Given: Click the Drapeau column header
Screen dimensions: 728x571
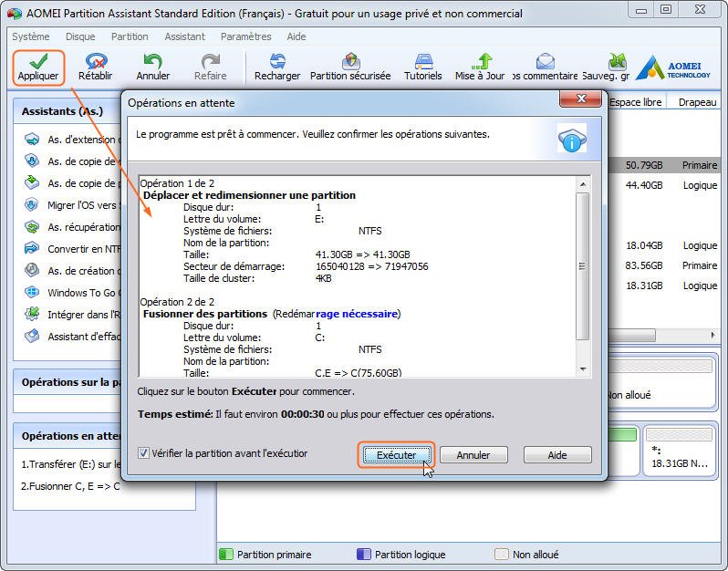Looking at the screenshot, I should 696,102.
